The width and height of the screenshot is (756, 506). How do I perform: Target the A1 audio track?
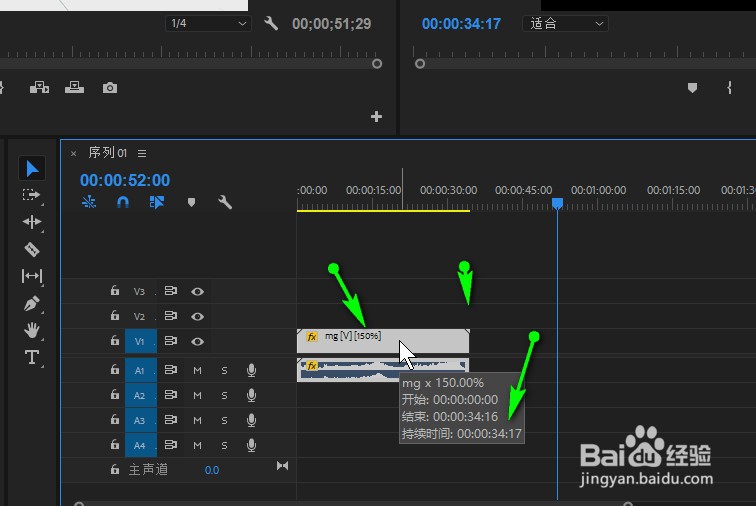click(x=140, y=370)
